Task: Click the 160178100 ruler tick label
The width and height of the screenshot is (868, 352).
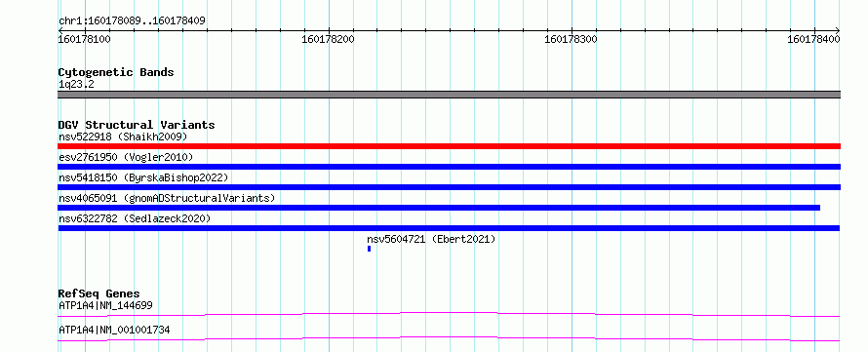Action: pyautogui.click(x=84, y=39)
